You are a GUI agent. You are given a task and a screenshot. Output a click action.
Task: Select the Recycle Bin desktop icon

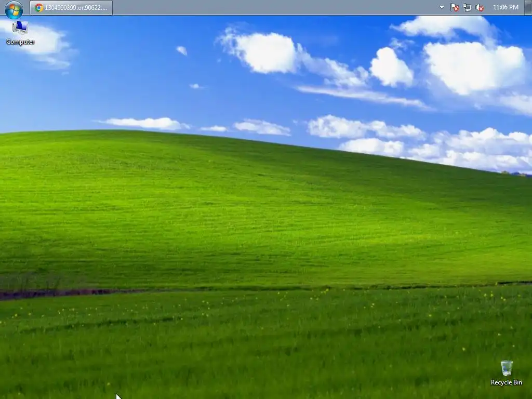506,373
